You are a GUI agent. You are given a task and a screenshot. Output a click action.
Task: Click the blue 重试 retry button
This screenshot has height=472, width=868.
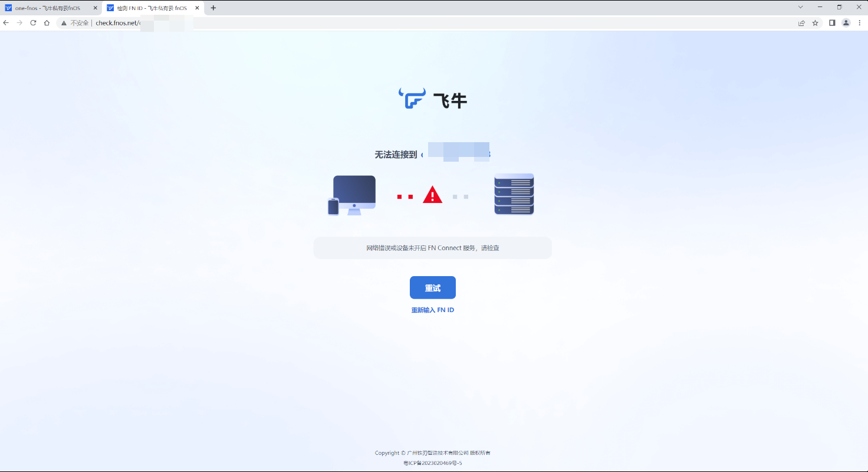432,287
